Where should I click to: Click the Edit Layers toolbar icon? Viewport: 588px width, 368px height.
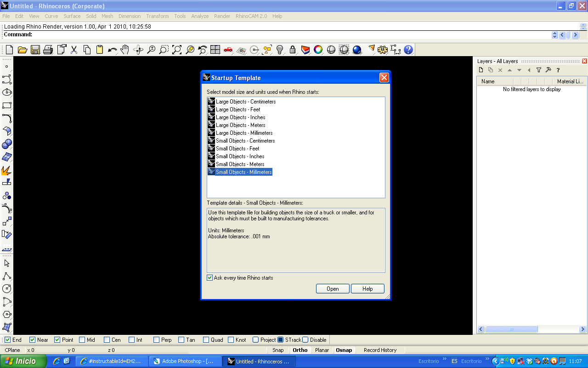305,50
